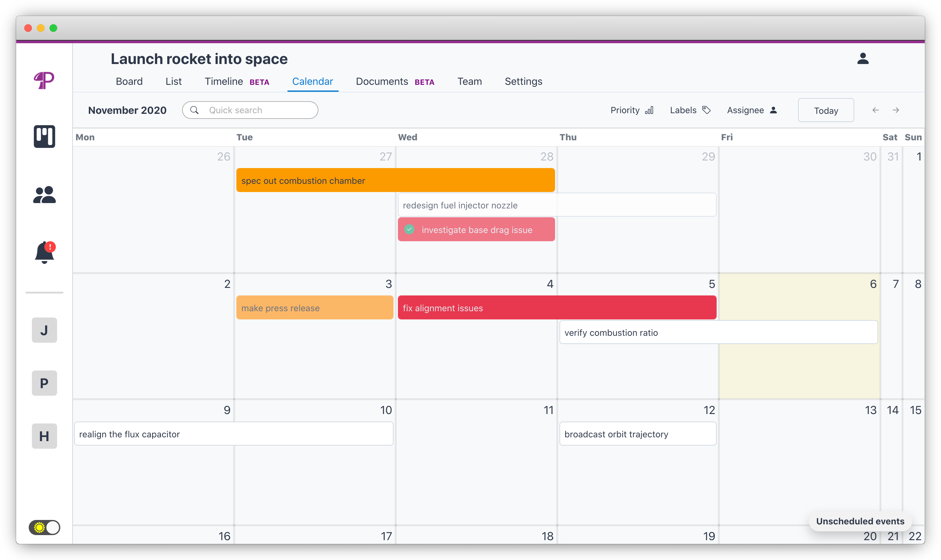Navigate to next month with the right arrow
Image resolution: width=941 pixels, height=560 pixels.
(896, 110)
